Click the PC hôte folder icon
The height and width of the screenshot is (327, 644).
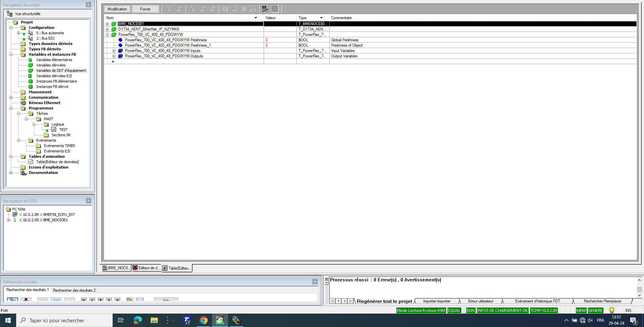click(x=8, y=209)
